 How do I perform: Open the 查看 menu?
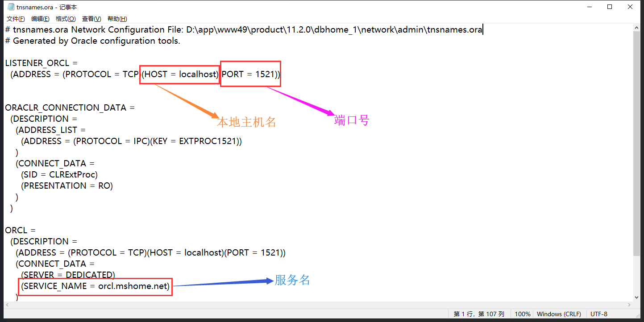[91, 18]
